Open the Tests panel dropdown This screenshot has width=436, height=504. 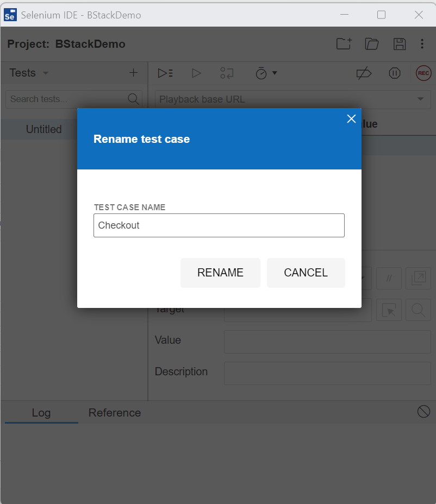(x=45, y=73)
